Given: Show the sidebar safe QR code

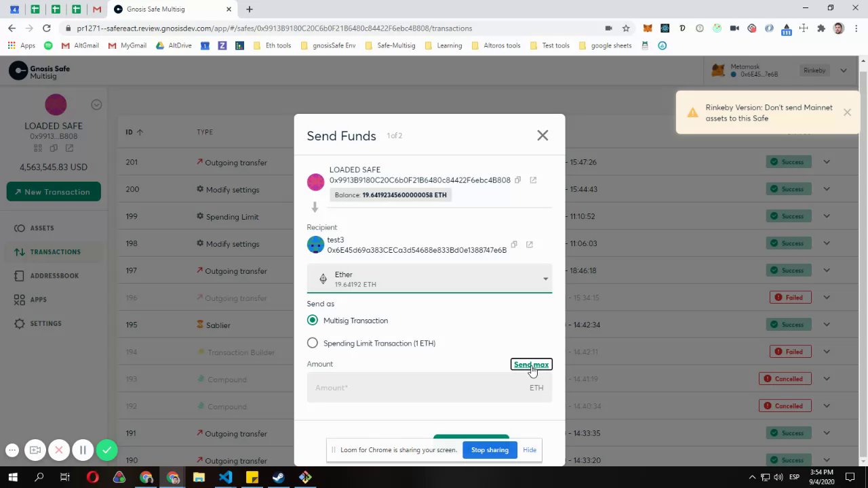Looking at the screenshot, I should (38, 148).
